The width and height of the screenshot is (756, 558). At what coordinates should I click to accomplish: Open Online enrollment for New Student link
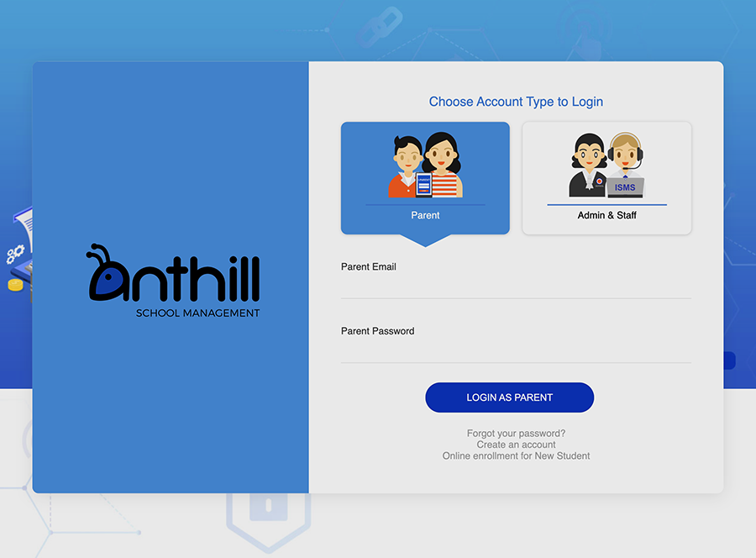click(x=516, y=455)
